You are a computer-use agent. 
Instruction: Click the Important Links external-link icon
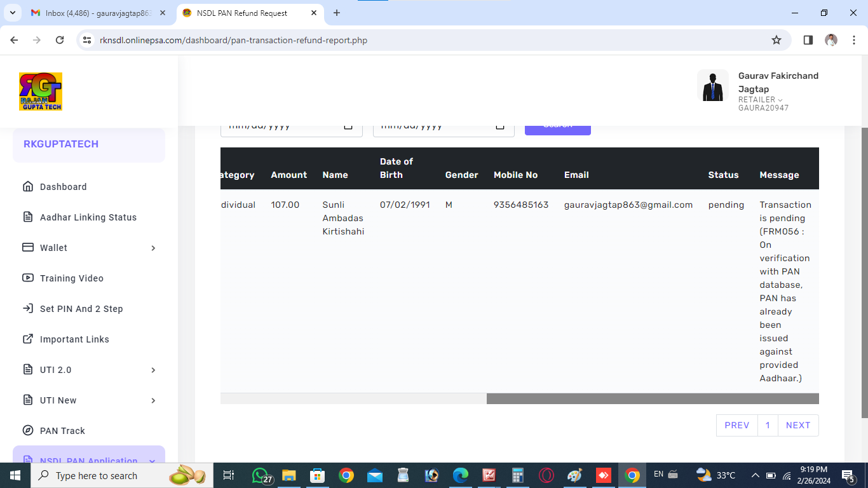click(x=28, y=339)
